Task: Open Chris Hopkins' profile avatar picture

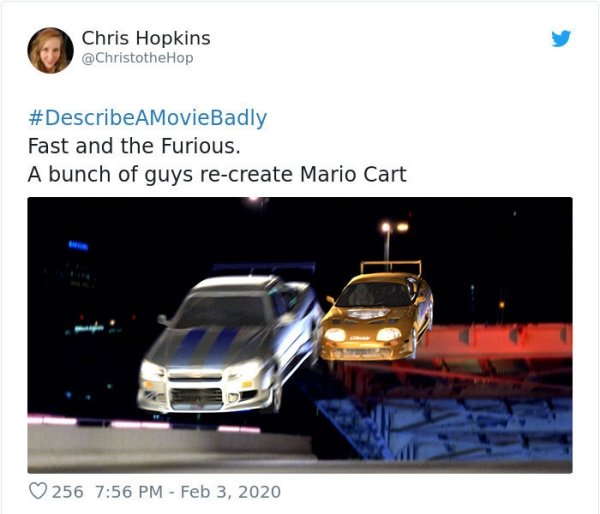Action: (x=51, y=50)
